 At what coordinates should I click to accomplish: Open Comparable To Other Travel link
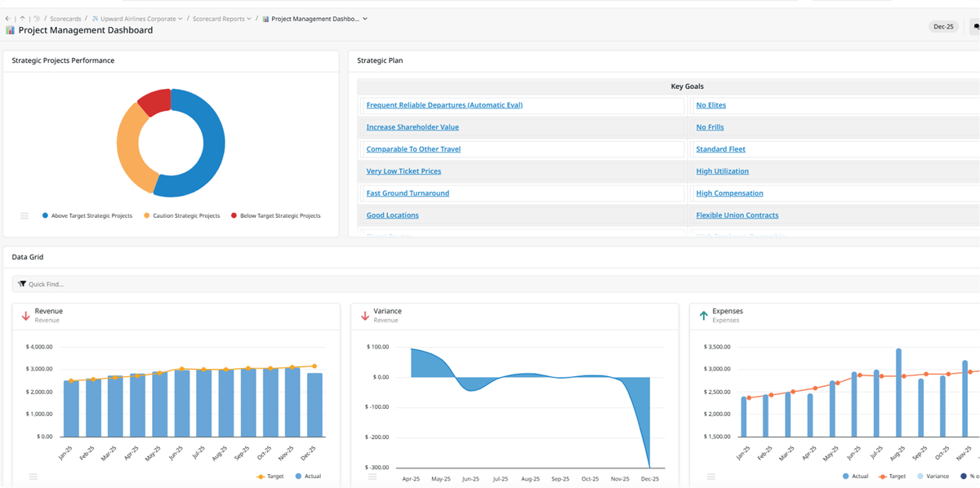coord(413,149)
